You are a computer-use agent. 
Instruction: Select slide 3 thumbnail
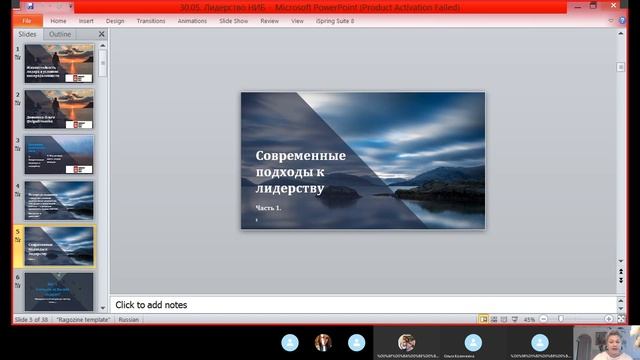click(59, 155)
